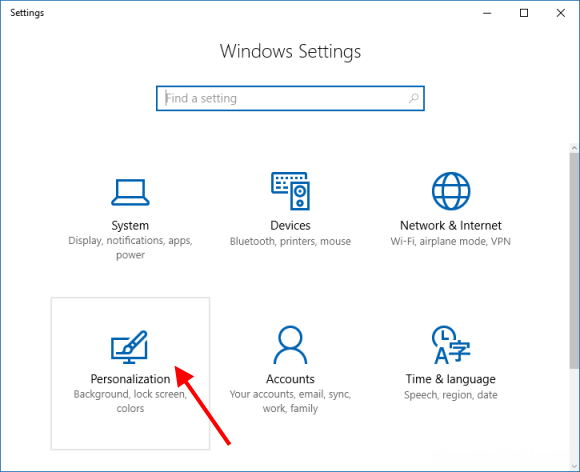The height and width of the screenshot is (472, 580).
Task: Select the Accounts category label
Action: 290,379
